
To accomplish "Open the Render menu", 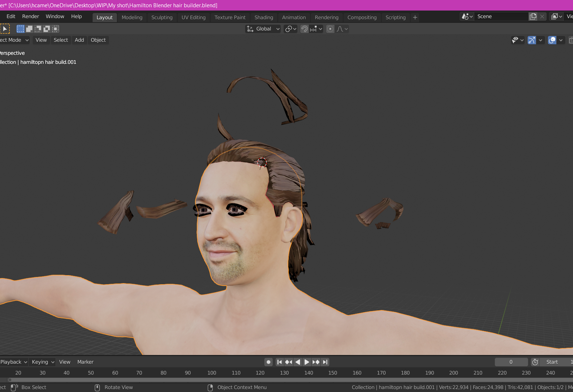I will click(x=31, y=16).
